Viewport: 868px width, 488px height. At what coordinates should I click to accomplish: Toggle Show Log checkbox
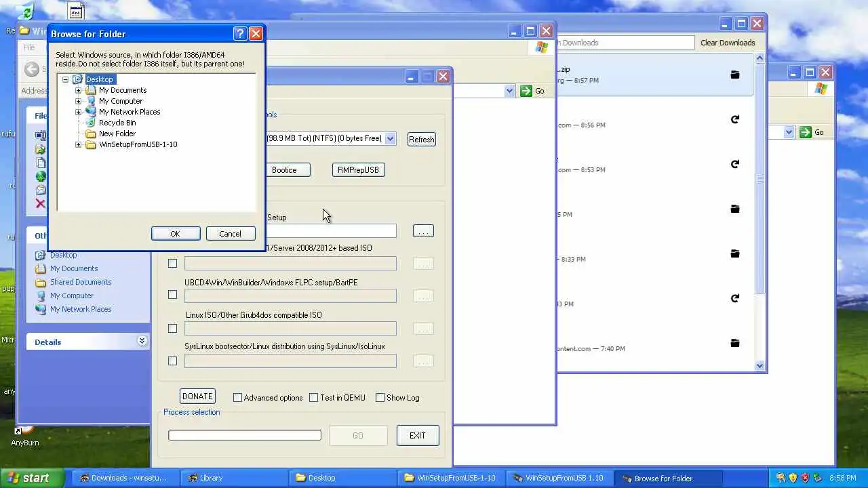380,398
